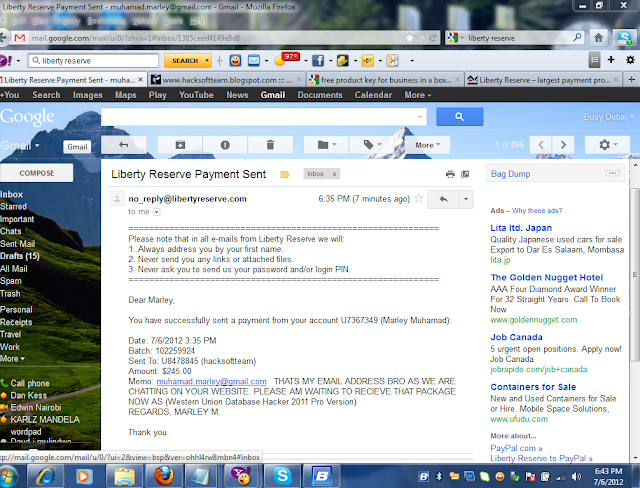Switch to the hacksoftteam.blogspot.com tab
The image size is (640, 488).
coord(225,80)
